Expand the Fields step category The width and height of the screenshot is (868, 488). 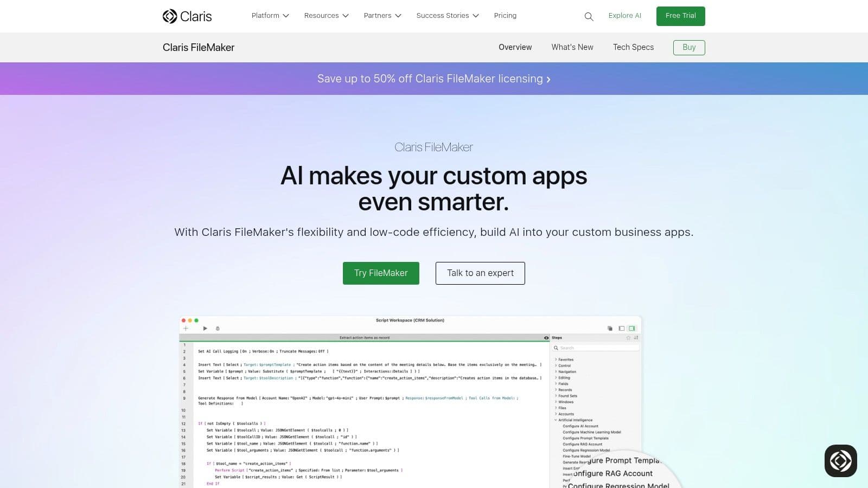[561, 383]
